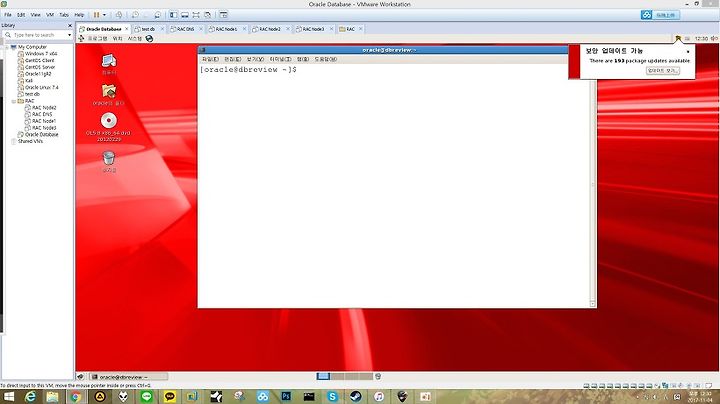
Task: Toggle the thumbnail bar view icon
Action: pos(185,15)
